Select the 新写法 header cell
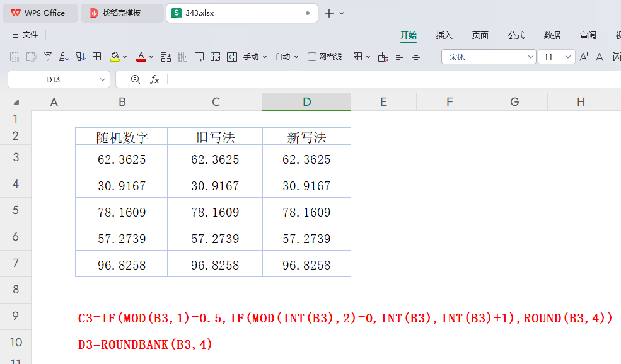This screenshot has width=621, height=364. point(306,137)
